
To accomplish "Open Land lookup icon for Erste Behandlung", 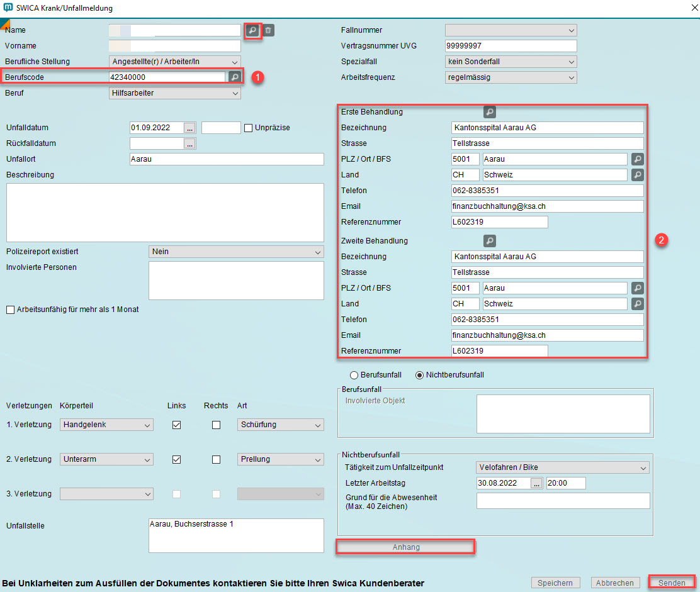I will pyautogui.click(x=637, y=175).
